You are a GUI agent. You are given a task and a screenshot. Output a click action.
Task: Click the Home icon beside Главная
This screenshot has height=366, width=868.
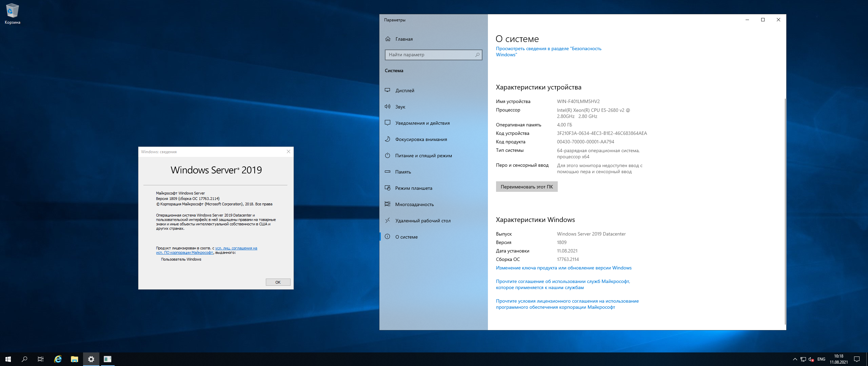click(x=388, y=39)
